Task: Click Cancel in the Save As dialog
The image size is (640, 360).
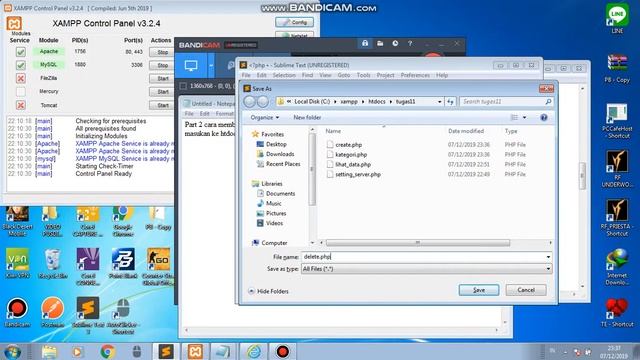Action: coord(526,290)
